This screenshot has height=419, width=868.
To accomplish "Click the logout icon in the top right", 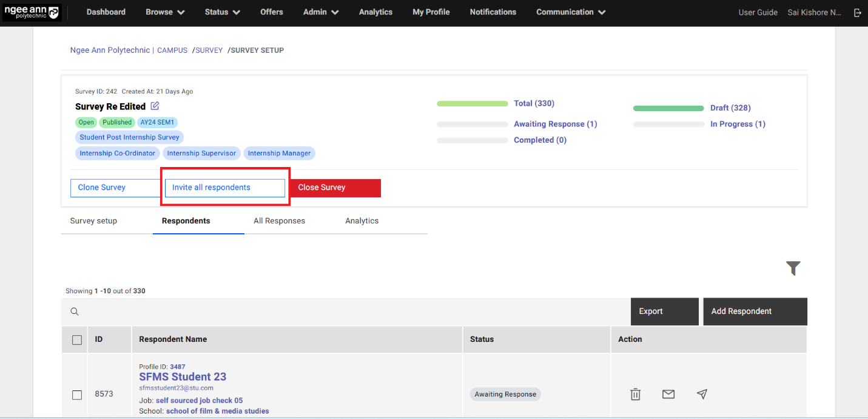I will coord(857,12).
